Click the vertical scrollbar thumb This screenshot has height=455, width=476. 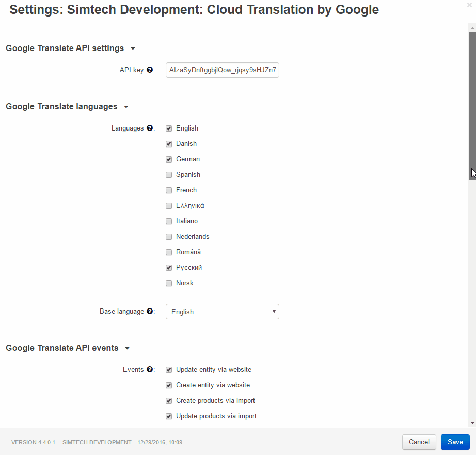point(472,106)
